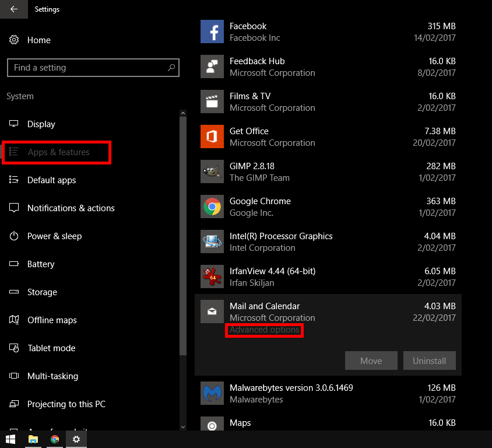Image resolution: width=492 pixels, height=448 pixels.
Task: Click the Battery icon in sidebar
Action: click(14, 264)
